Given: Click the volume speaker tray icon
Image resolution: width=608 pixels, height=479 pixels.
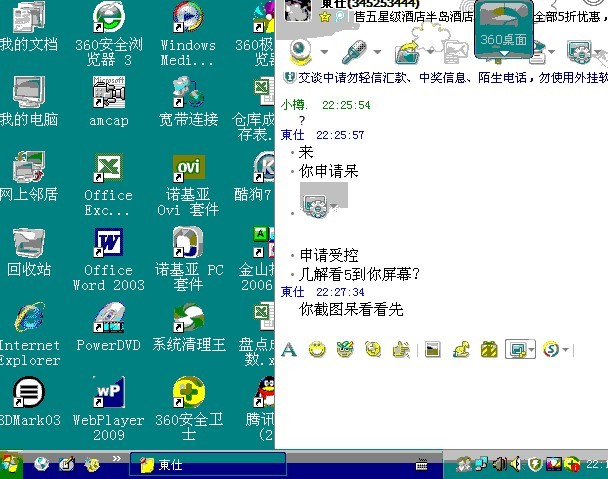Looking at the screenshot, I should pos(515,464).
